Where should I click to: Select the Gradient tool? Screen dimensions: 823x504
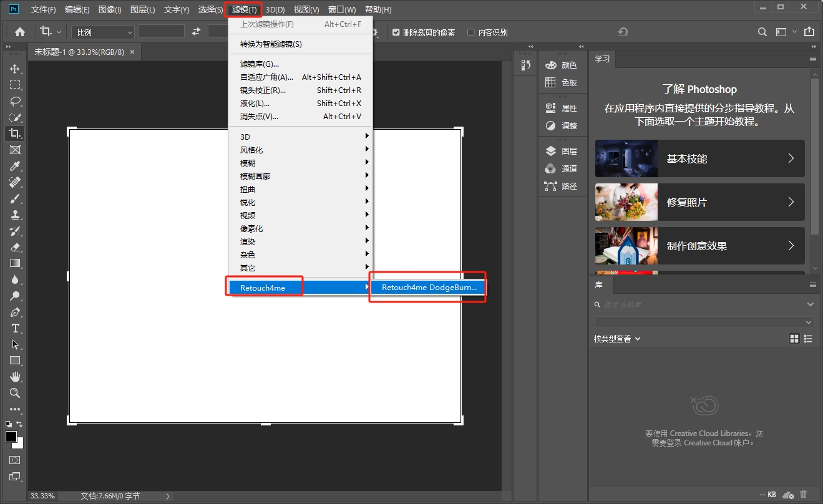click(15, 263)
